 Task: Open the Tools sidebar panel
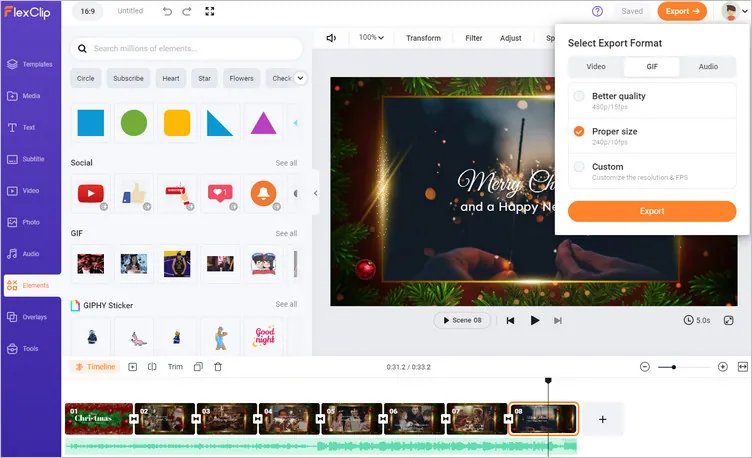23,349
